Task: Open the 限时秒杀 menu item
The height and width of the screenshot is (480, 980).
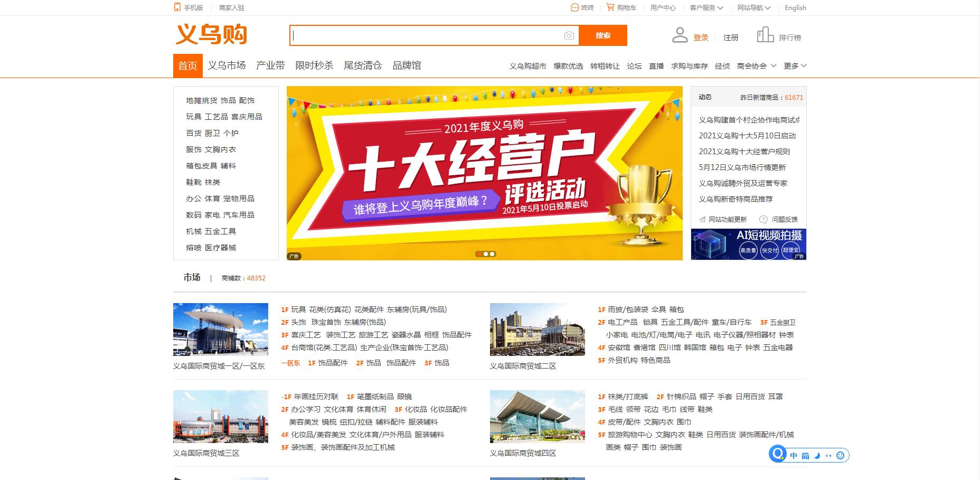Action: coord(314,65)
